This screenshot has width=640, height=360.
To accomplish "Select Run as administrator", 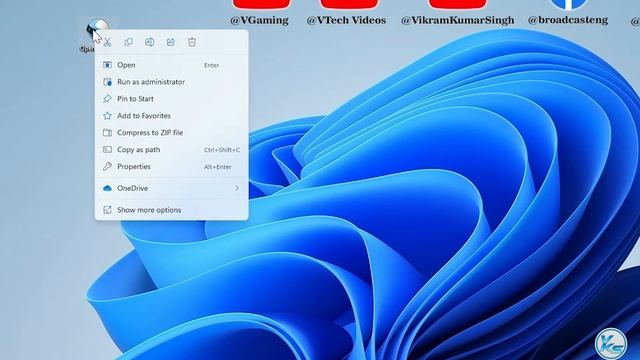I will click(171, 82).
